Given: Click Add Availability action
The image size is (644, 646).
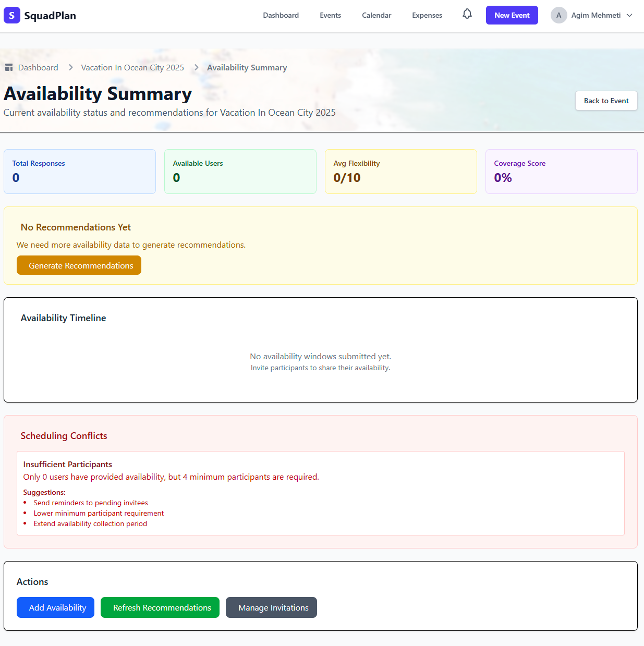Looking at the screenshot, I should click(55, 607).
